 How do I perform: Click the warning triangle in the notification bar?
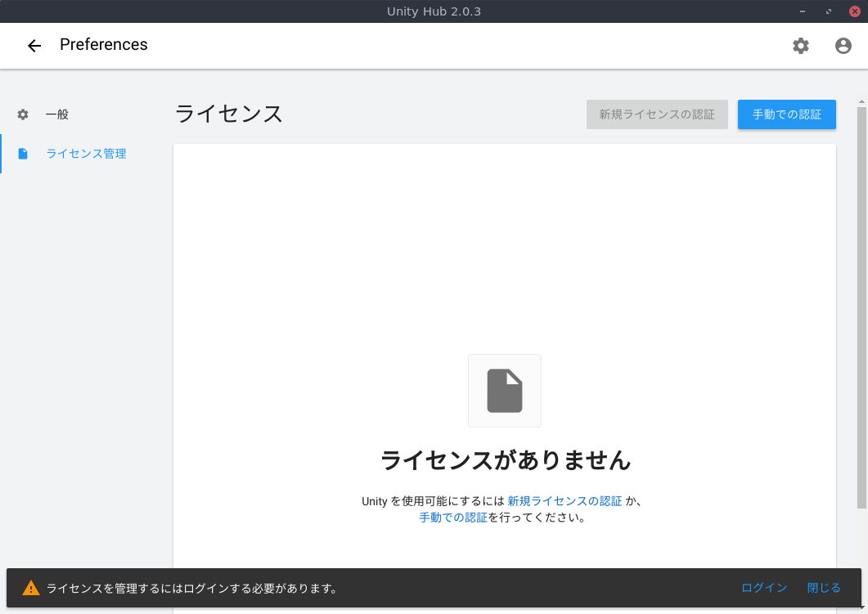[29, 587]
